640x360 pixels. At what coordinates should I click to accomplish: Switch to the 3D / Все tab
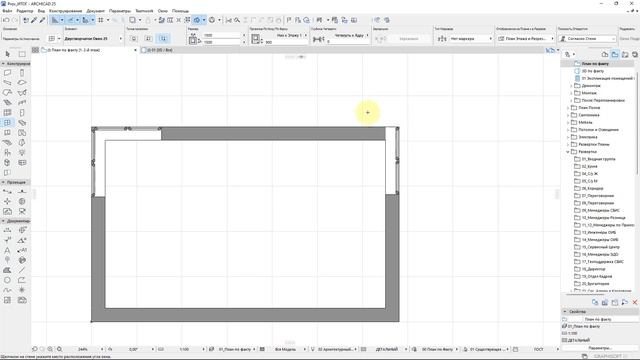pos(160,50)
